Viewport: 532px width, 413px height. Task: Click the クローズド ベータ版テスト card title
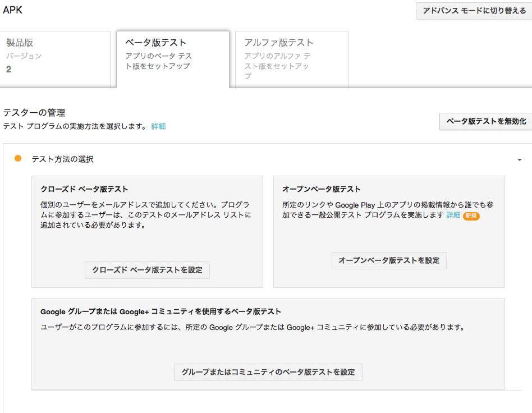coord(84,189)
